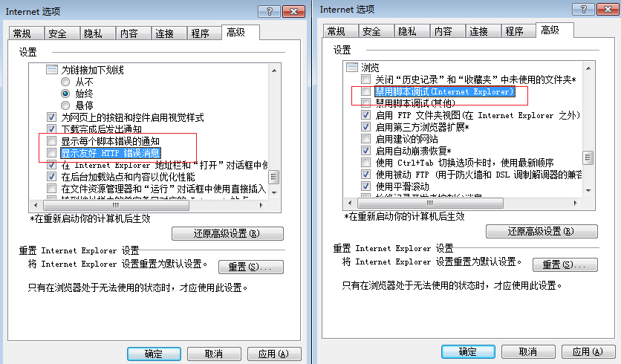Close the left Internet Options dialog
The width and height of the screenshot is (621, 364).
[294, 11]
